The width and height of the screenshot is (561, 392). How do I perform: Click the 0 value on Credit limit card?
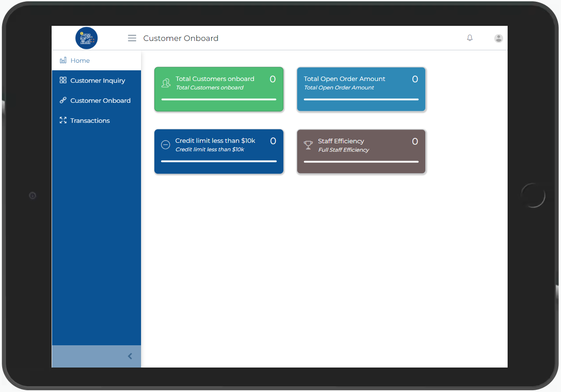click(273, 141)
